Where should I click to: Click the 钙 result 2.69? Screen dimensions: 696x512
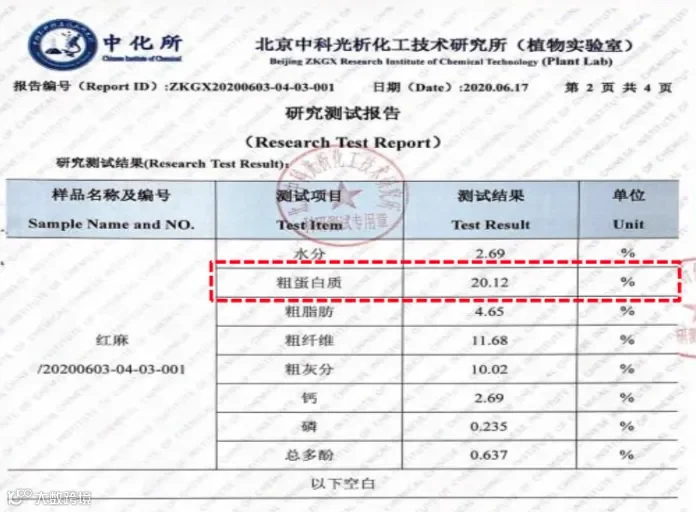pos(489,398)
